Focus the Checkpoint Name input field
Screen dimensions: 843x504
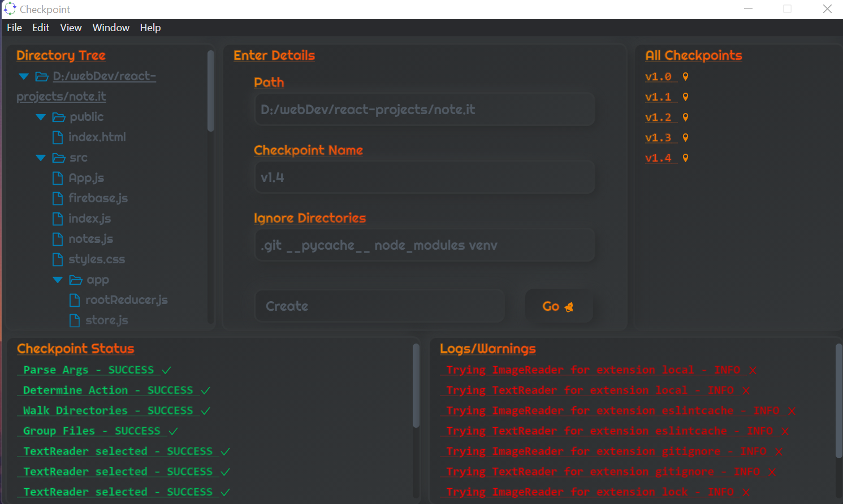point(425,177)
